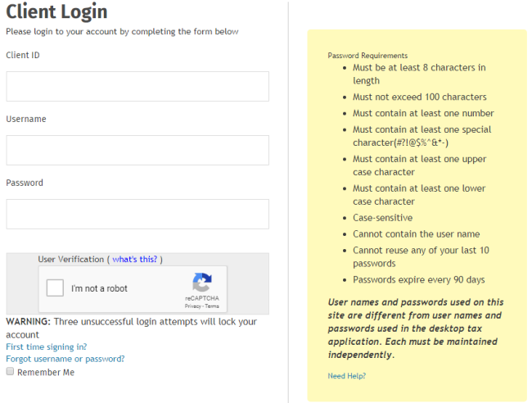532x403 pixels.
Task: Click the WARNING login attempts message
Action: [x=131, y=323]
